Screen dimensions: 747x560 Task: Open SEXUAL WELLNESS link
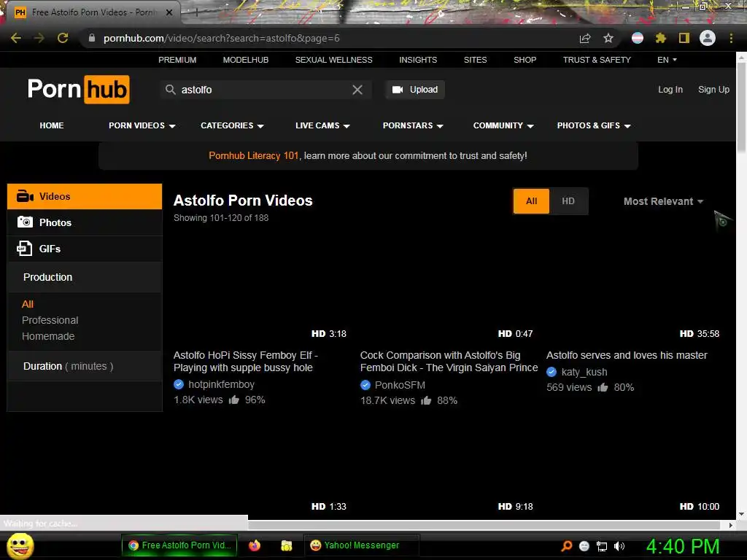[333, 60]
